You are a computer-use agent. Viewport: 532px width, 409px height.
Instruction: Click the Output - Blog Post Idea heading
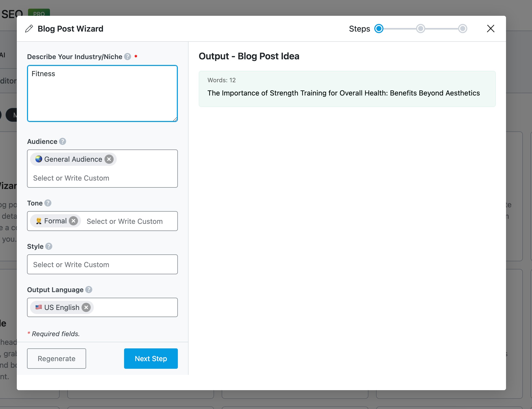pos(249,56)
